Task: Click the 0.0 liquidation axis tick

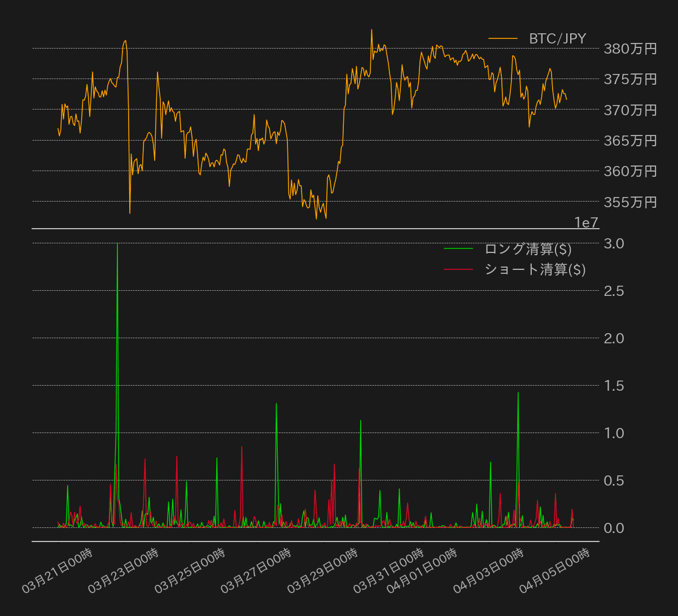Action: (614, 528)
